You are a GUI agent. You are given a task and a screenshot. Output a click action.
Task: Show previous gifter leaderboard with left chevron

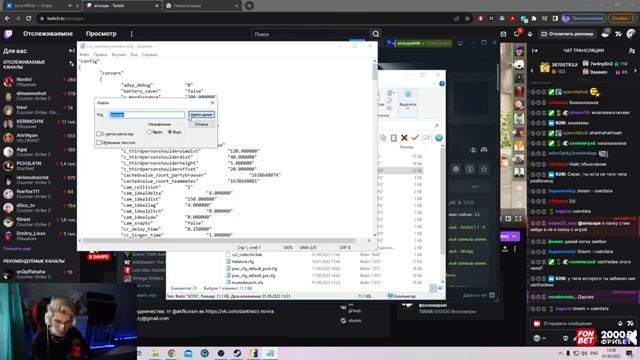pos(532,71)
